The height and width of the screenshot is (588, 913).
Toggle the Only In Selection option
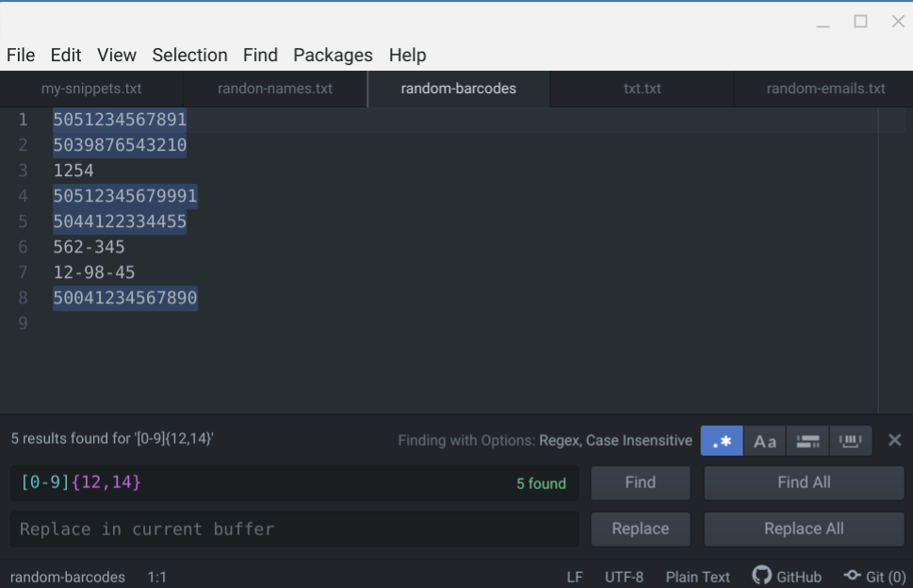tap(807, 441)
